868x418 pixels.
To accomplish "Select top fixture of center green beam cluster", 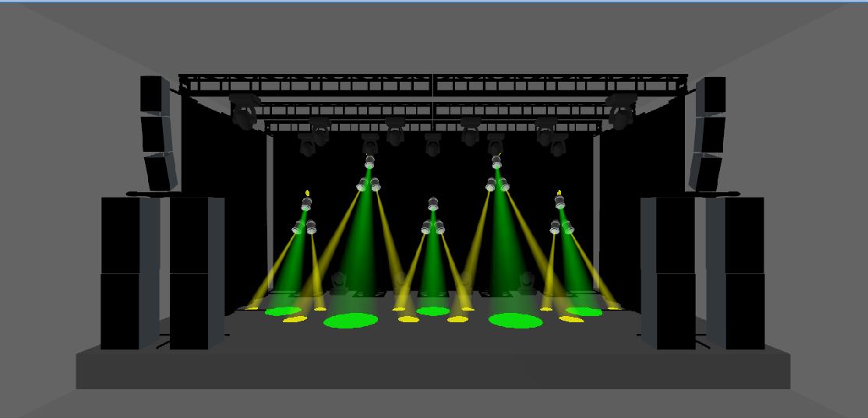I will [x=433, y=204].
